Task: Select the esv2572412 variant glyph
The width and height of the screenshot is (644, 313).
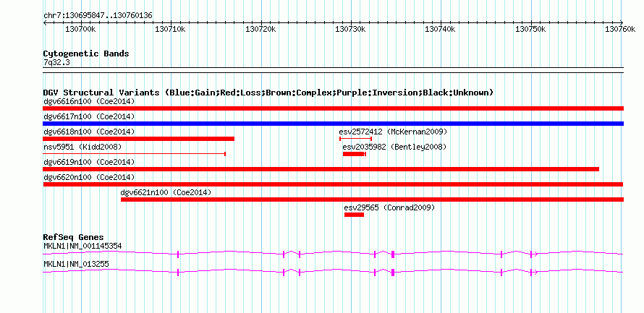Action: pos(356,139)
